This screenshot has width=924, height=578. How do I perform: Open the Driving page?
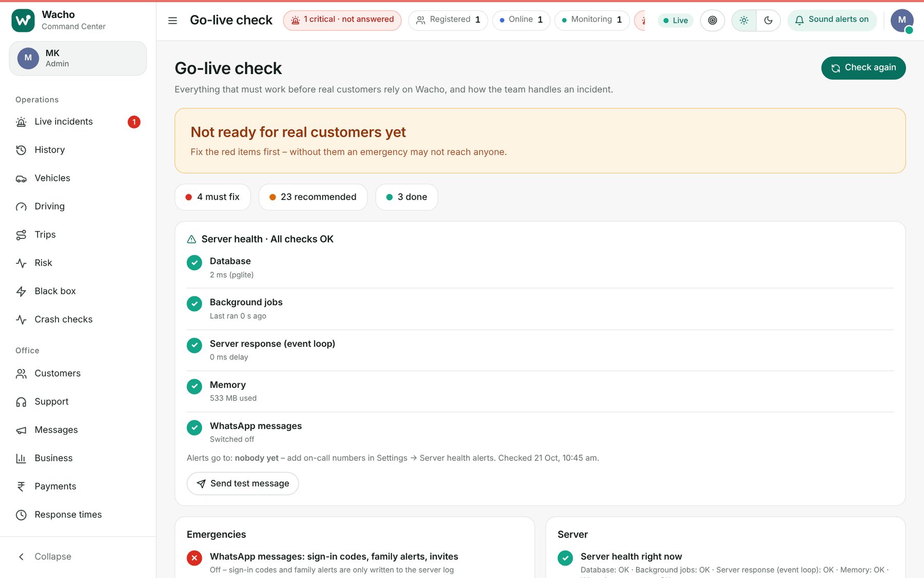[x=78, y=207]
